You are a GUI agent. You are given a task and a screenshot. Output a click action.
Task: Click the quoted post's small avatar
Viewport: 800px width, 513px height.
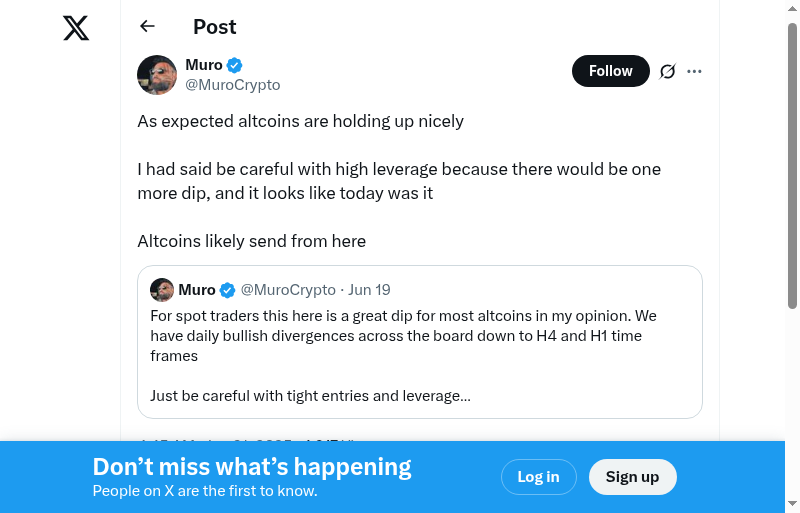(162, 290)
